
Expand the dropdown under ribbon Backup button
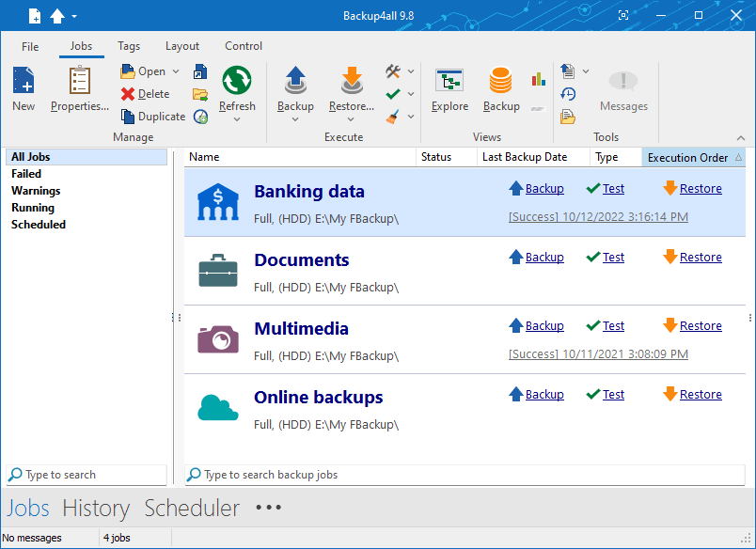pyautogui.click(x=295, y=119)
